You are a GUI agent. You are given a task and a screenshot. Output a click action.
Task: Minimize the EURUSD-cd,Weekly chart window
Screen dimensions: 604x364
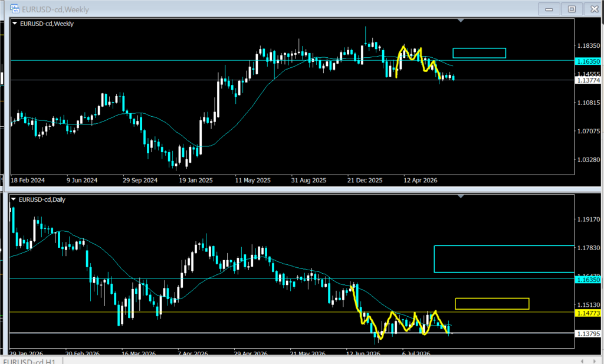tap(549, 9)
